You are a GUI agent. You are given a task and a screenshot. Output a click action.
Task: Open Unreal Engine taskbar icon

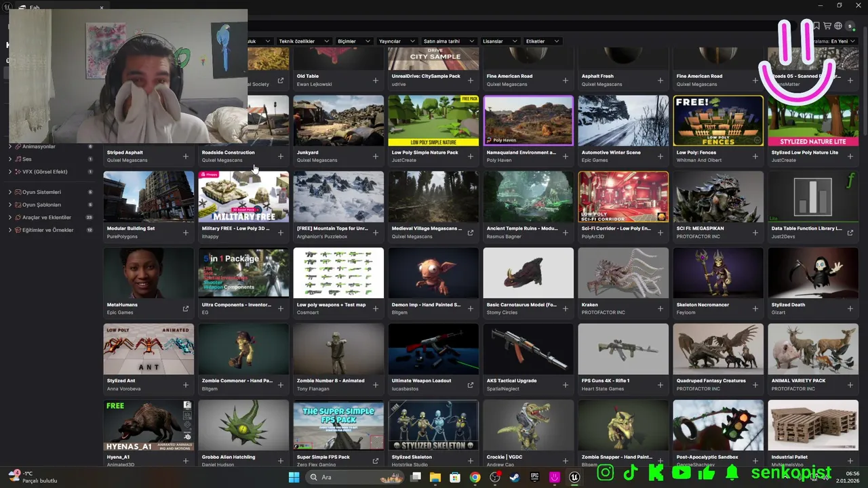click(x=575, y=477)
